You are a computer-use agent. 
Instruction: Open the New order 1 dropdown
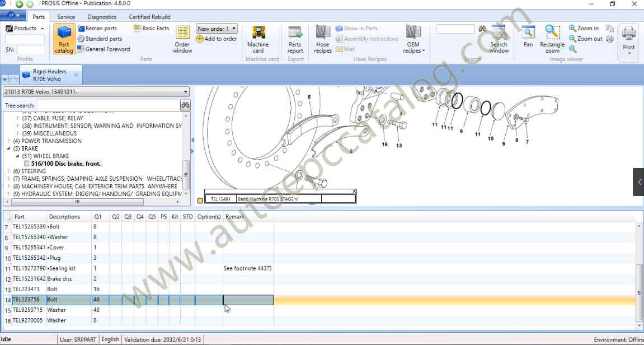pyautogui.click(x=217, y=29)
